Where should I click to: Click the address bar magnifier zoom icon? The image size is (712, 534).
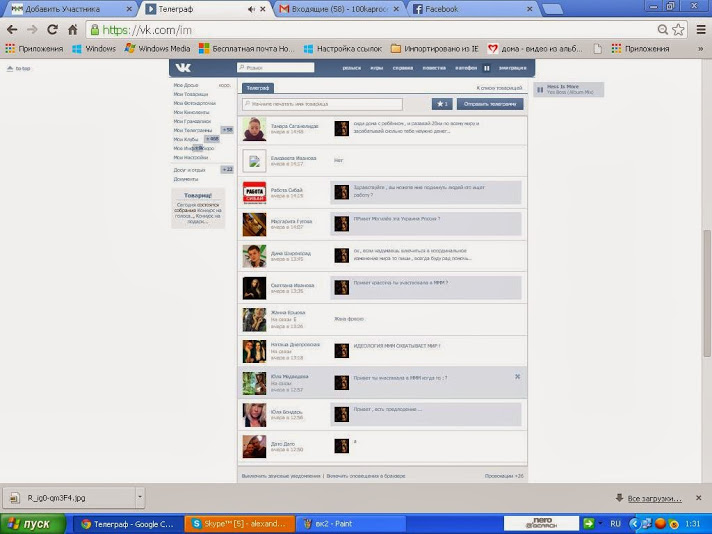(x=663, y=30)
